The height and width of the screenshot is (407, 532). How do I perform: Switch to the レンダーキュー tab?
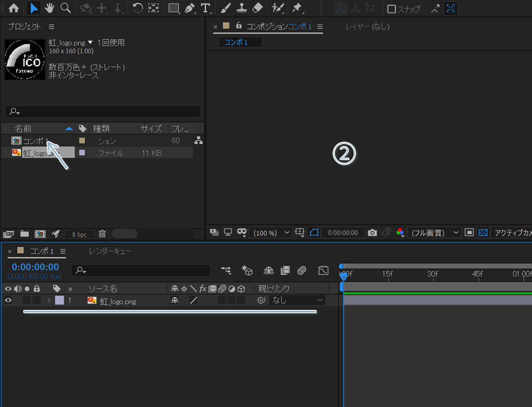110,251
